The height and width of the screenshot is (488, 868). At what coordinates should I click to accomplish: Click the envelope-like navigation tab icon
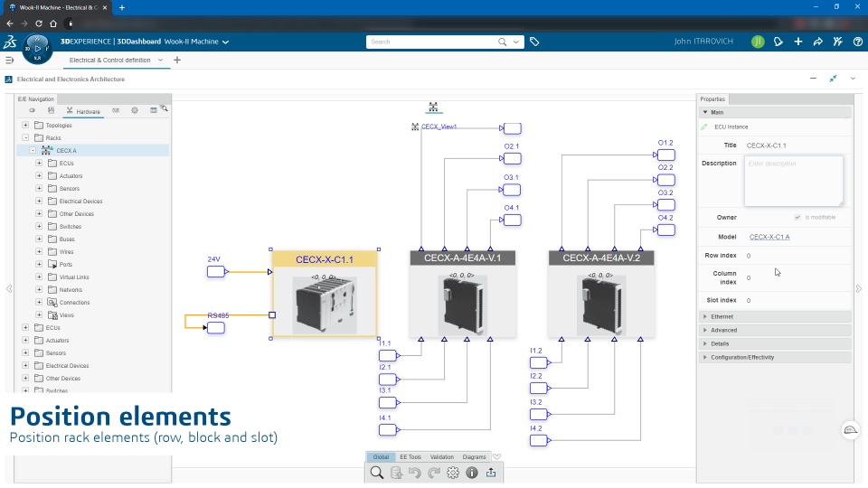click(x=116, y=110)
